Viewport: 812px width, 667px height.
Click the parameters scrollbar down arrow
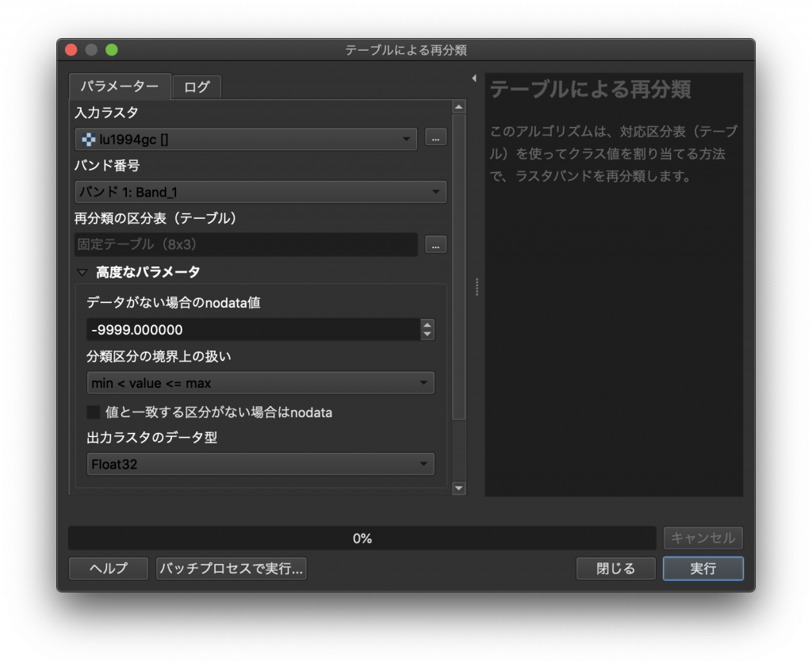point(459,488)
